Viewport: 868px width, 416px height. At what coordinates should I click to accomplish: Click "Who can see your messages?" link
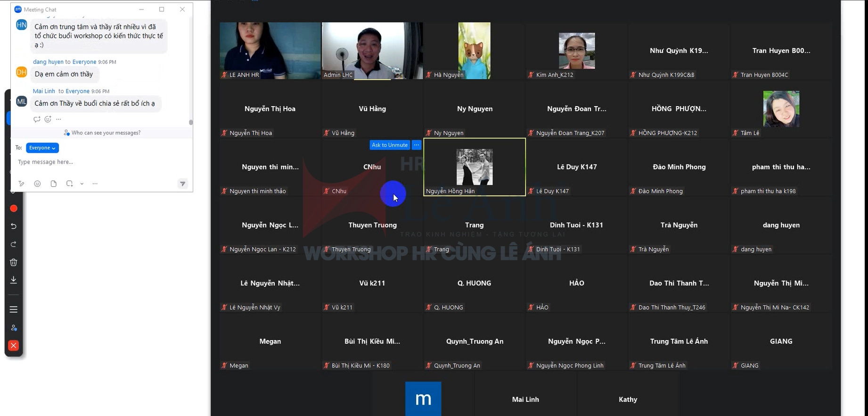click(106, 133)
